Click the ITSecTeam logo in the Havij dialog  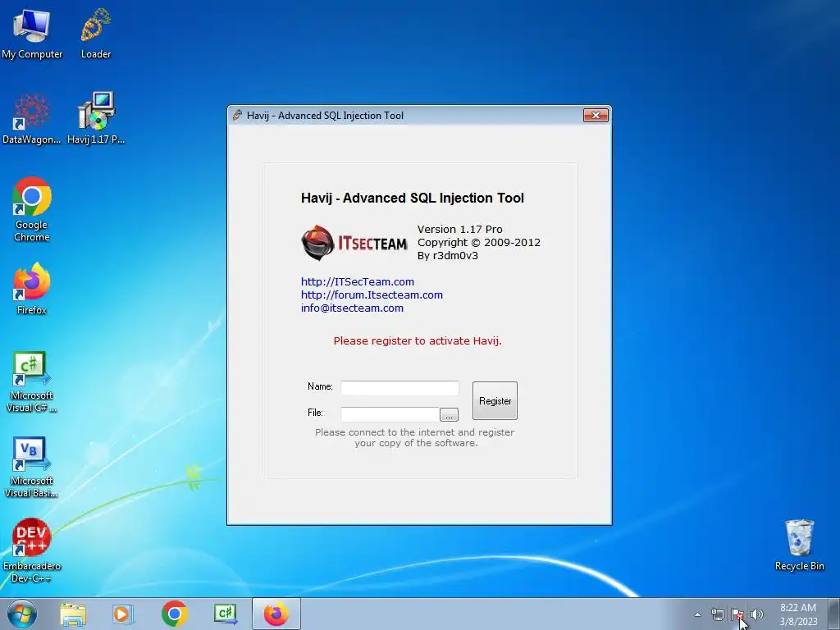coord(354,243)
